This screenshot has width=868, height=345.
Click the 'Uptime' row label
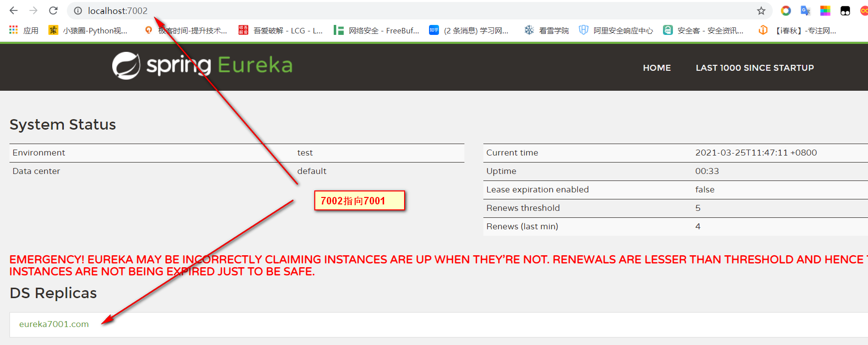tap(501, 171)
